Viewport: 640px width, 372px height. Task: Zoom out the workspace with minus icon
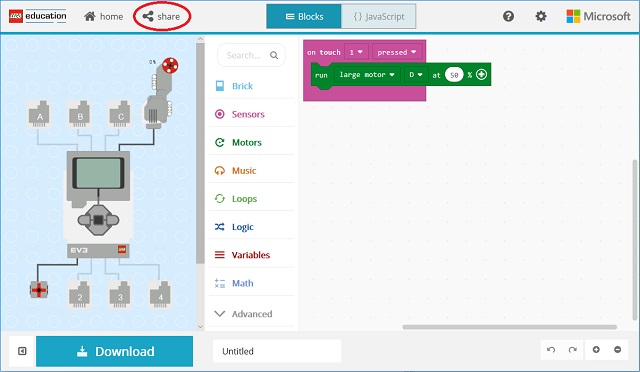tap(618, 350)
